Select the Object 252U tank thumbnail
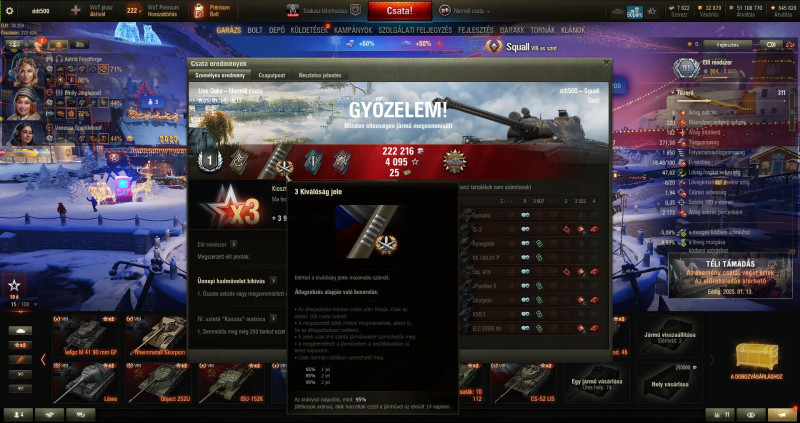The width and height of the screenshot is (800, 423). click(161, 383)
